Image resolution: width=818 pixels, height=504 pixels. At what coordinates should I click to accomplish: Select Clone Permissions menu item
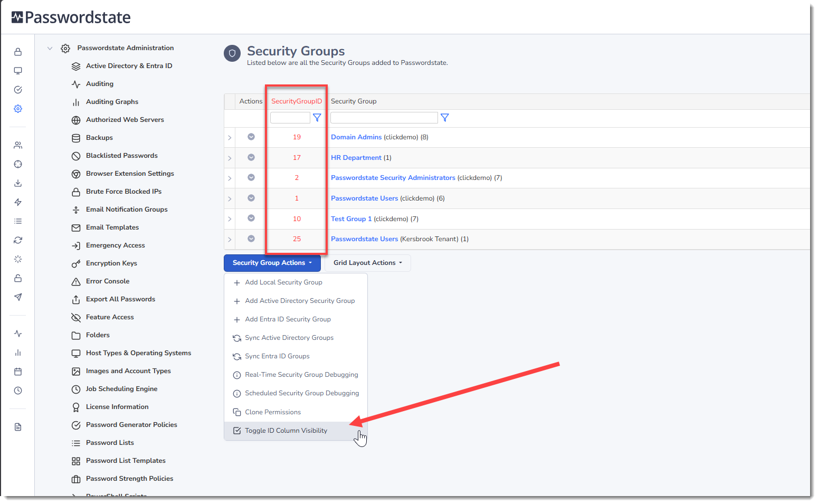295,412
